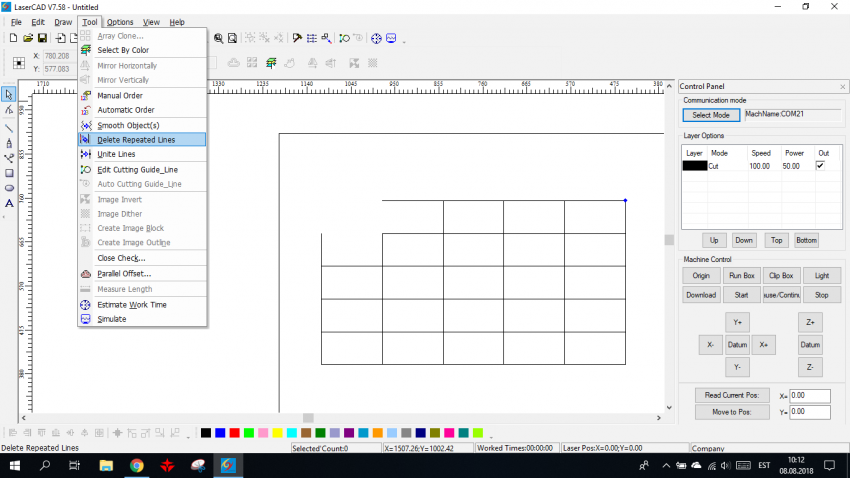Screen dimensions: 850x478
Task: Choose Parallel Offset menu entry
Action: (x=142, y=274)
